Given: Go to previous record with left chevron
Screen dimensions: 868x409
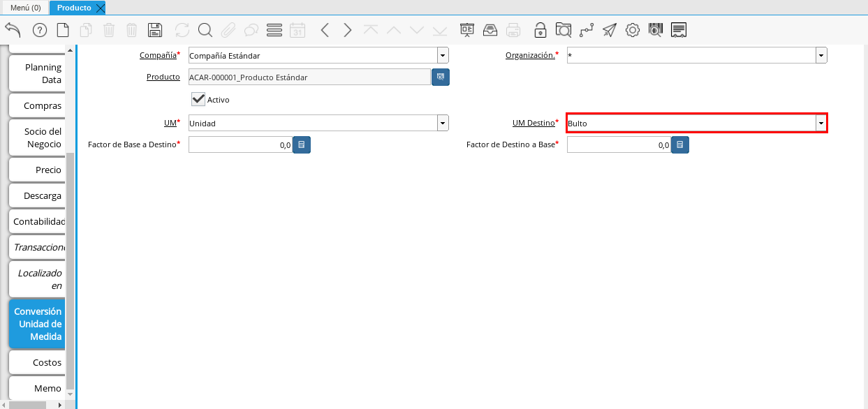Looking at the screenshot, I should [324, 30].
